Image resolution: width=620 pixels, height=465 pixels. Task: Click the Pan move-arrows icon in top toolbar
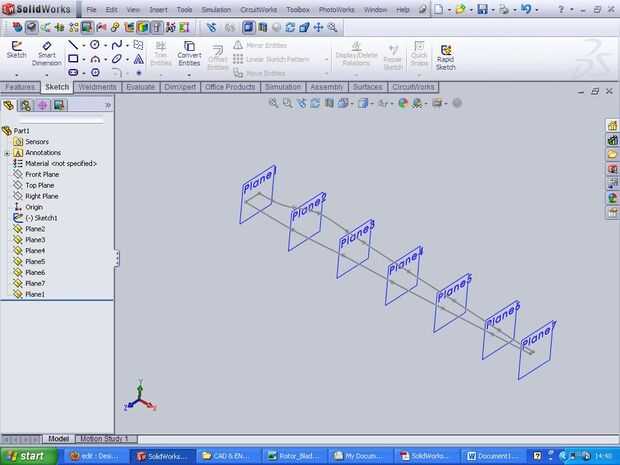coord(318,27)
